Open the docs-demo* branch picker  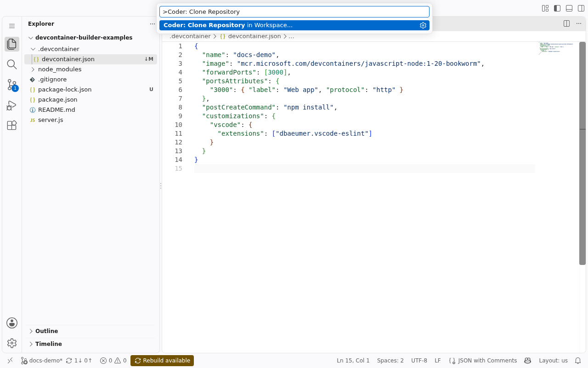tap(41, 361)
